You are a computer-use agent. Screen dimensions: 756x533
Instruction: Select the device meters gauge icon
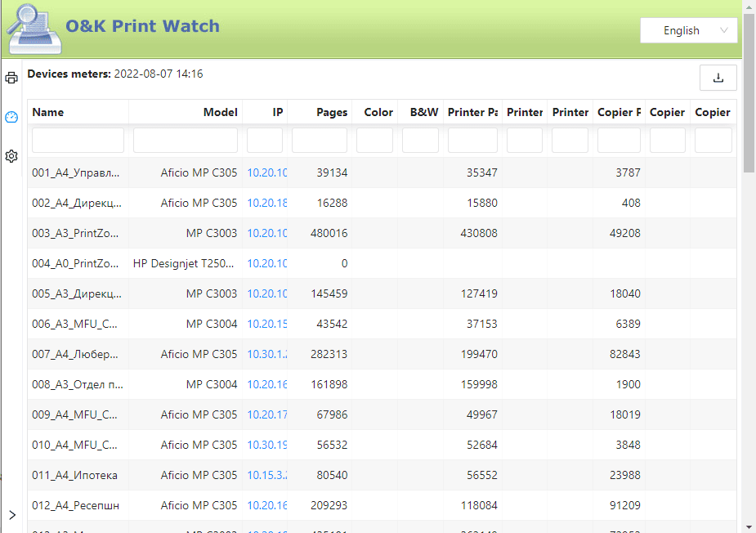[11, 117]
